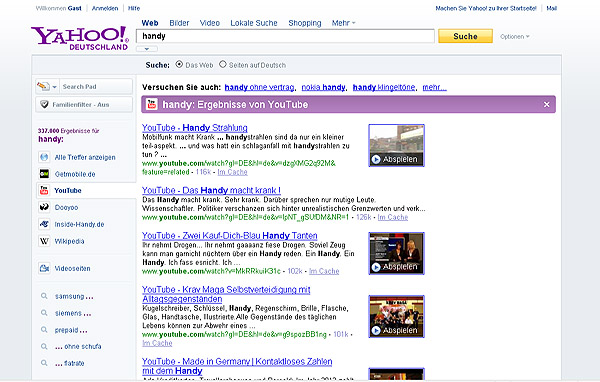Play the Zwei Kauf-Dich-Blau Handy Tanten video

[x=396, y=253]
